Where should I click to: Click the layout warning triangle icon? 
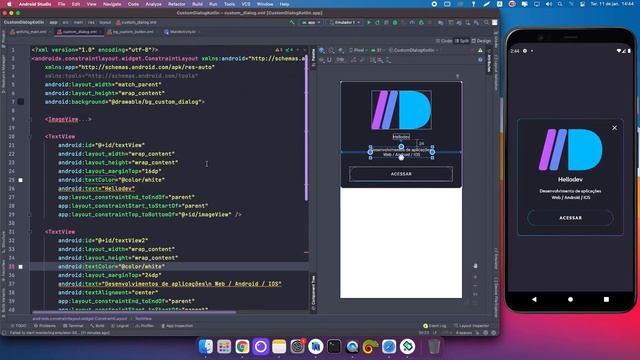480,50
